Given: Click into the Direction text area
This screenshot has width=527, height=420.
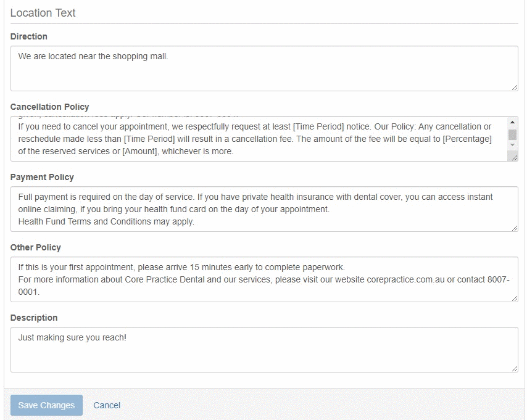Looking at the screenshot, I should [x=264, y=68].
